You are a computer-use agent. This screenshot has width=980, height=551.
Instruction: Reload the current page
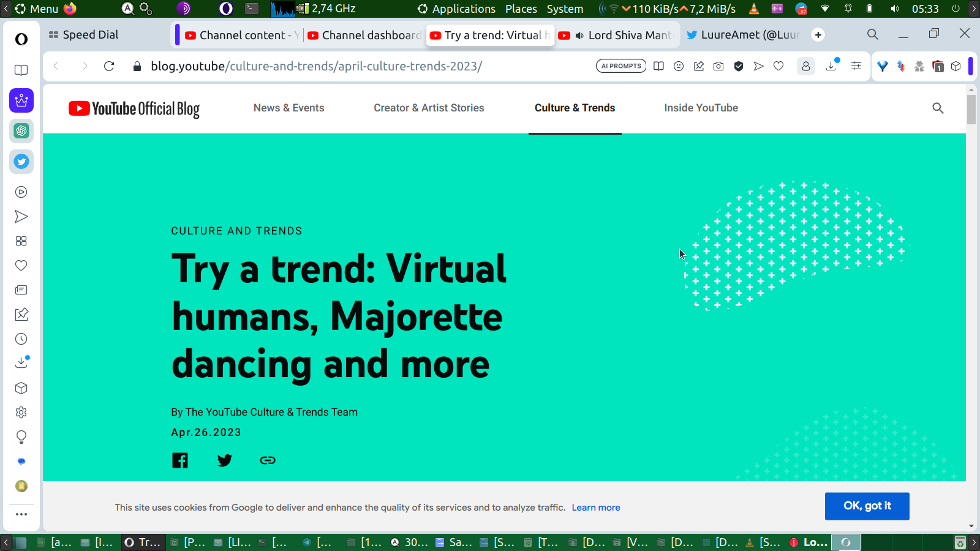tap(109, 66)
